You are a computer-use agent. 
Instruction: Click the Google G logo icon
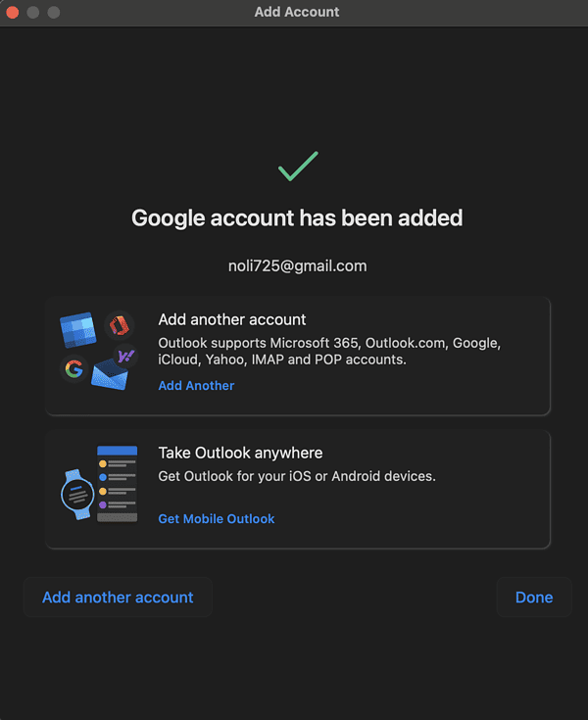tap(73, 369)
